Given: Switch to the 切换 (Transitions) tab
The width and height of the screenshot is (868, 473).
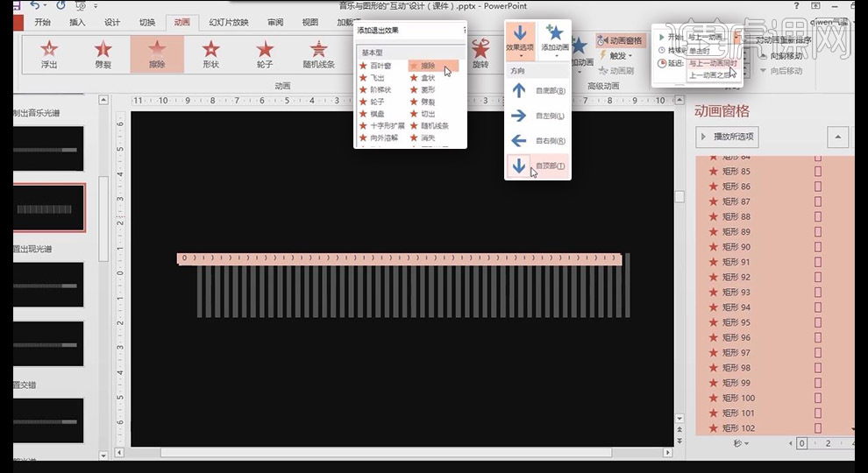Looking at the screenshot, I should 147,23.
